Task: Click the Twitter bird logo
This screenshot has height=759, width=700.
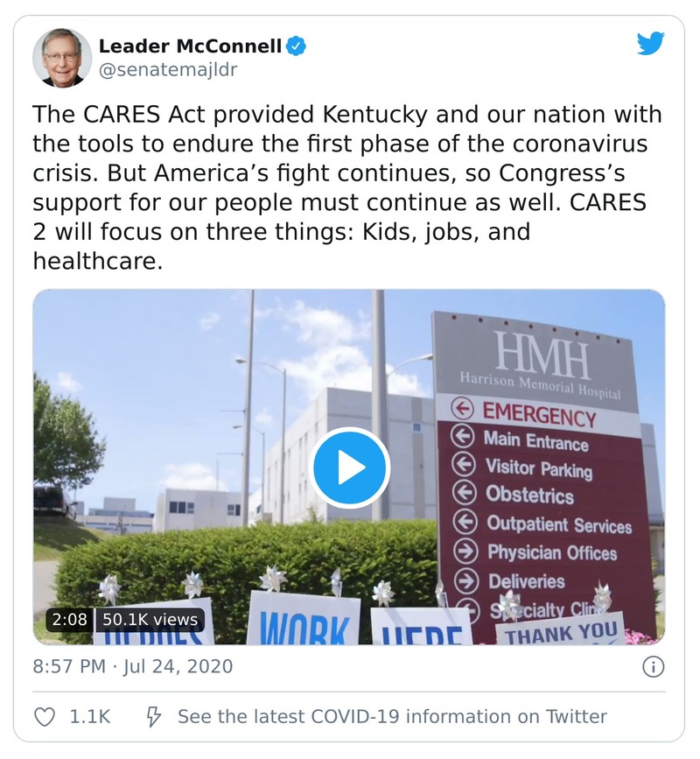Action: [650, 44]
